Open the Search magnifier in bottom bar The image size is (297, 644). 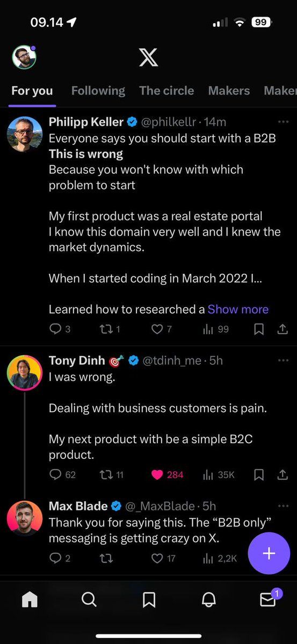point(89,599)
